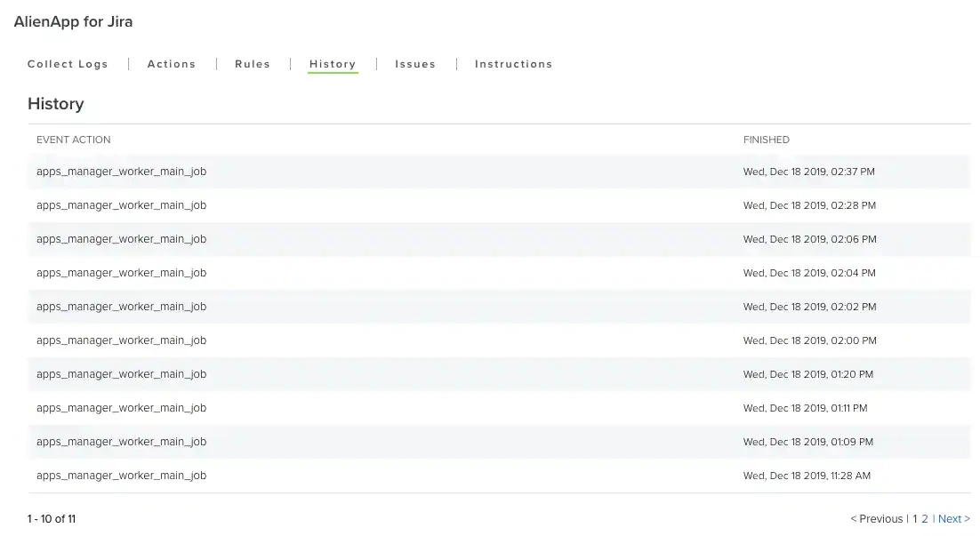
Task: Select the job row finished 01:09 PM
Action: 499,441
